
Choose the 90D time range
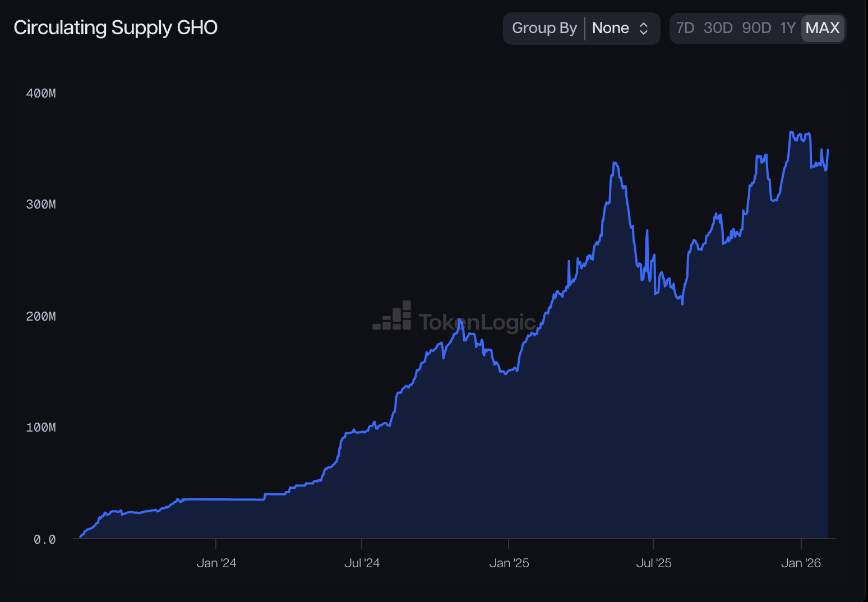tap(756, 28)
